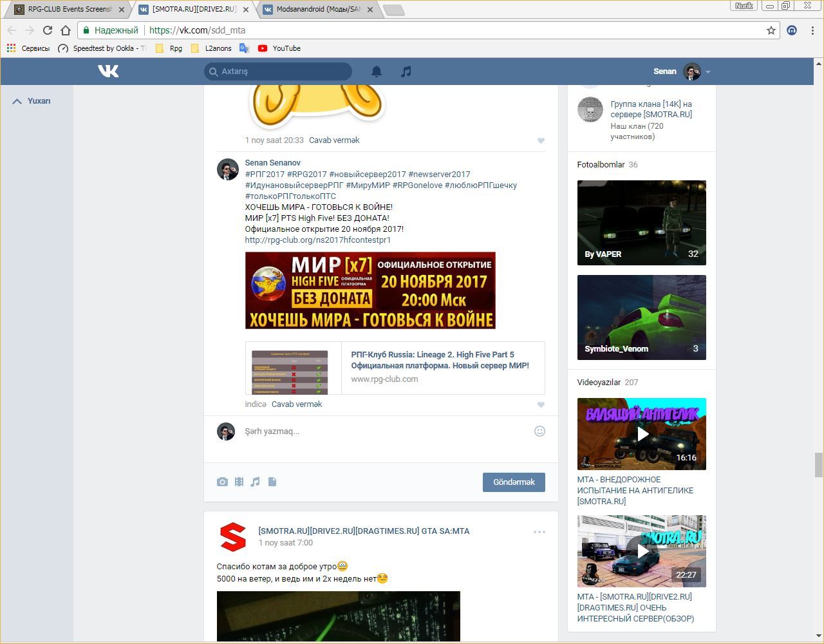This screenshot has height=644, width=824.
Task: Open post options three dots menu
Action: click(539, 532)
